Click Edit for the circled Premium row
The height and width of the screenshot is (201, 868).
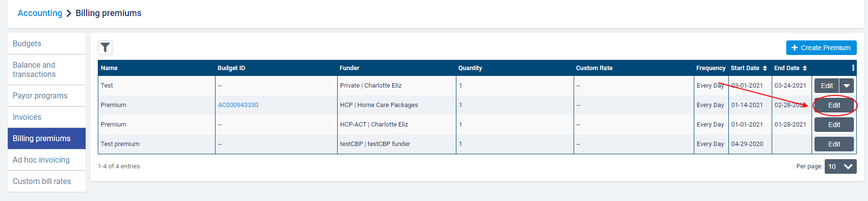click(x=834, y=105)
